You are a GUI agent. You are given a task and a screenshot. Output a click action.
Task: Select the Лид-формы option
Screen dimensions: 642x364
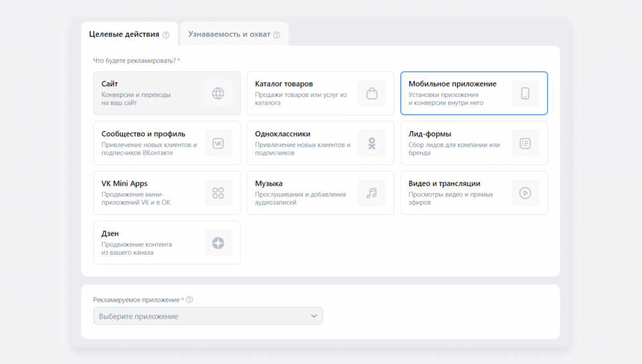click(x=474, y=143)
